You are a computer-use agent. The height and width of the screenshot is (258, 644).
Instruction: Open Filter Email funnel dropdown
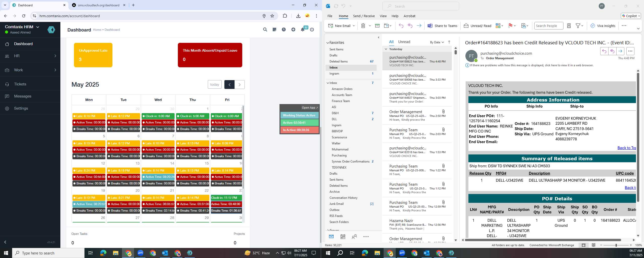579,26
